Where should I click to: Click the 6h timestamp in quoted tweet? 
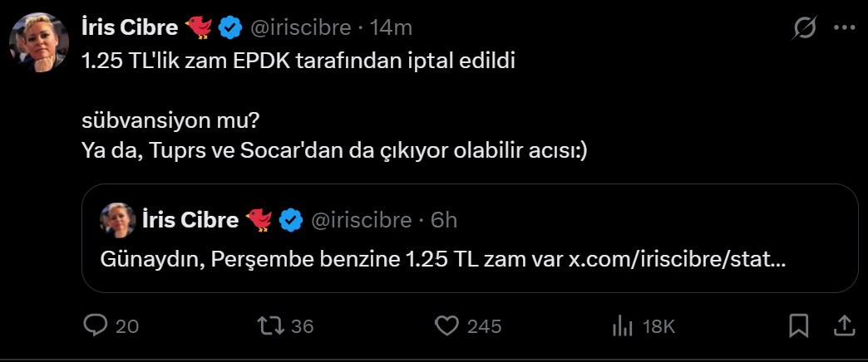tap(444, 219)
